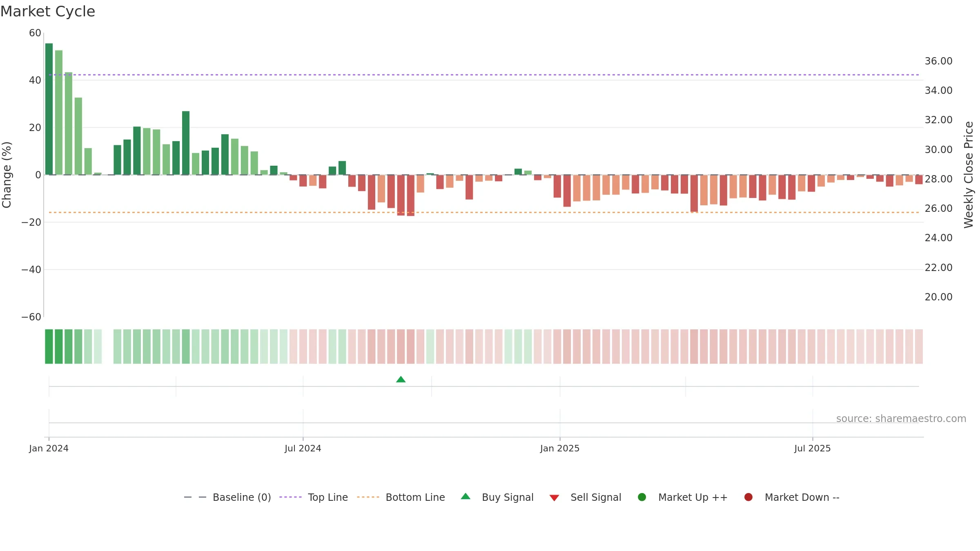This screenshot has width=980, height=551.
Task: Click the green circle icon in legend
Action: 642,497
